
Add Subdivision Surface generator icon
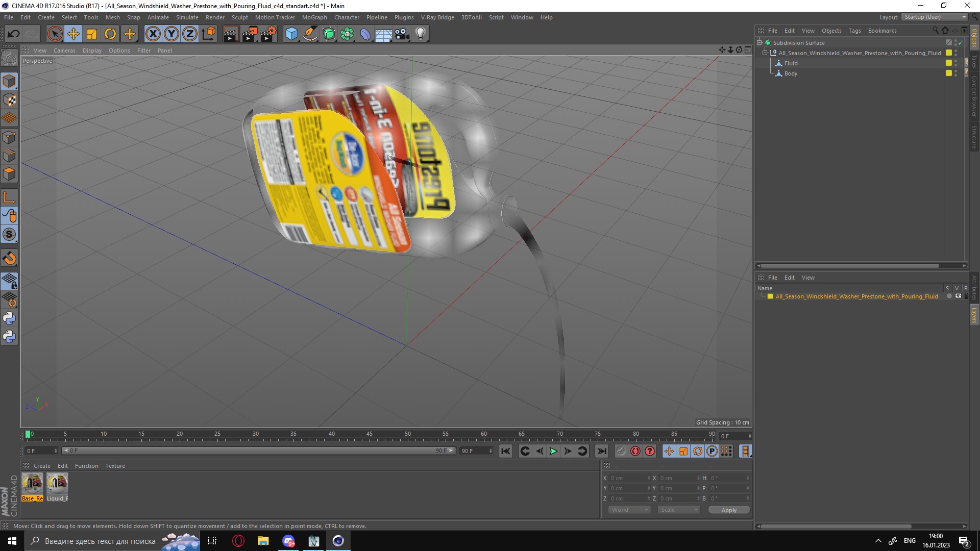pyautogui.click(x=329, y=34)
